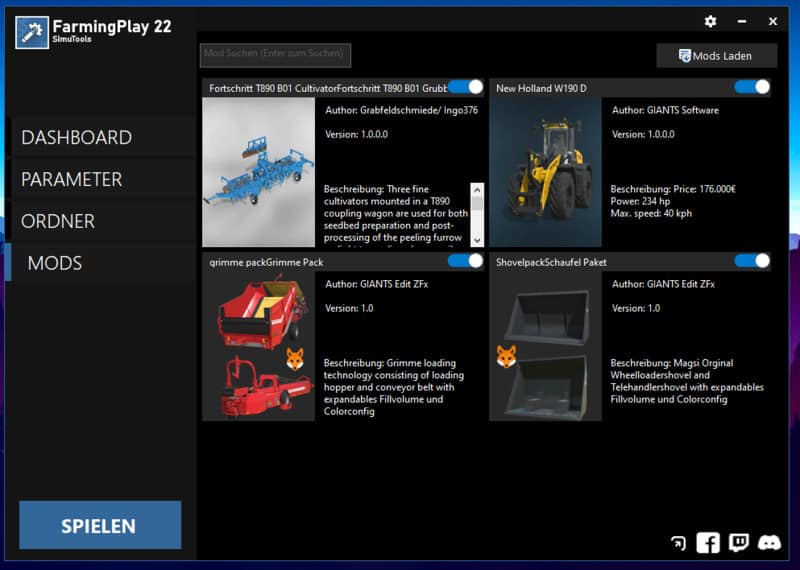
Task: Open settings with the gear icon
Action: coord(710,21)
